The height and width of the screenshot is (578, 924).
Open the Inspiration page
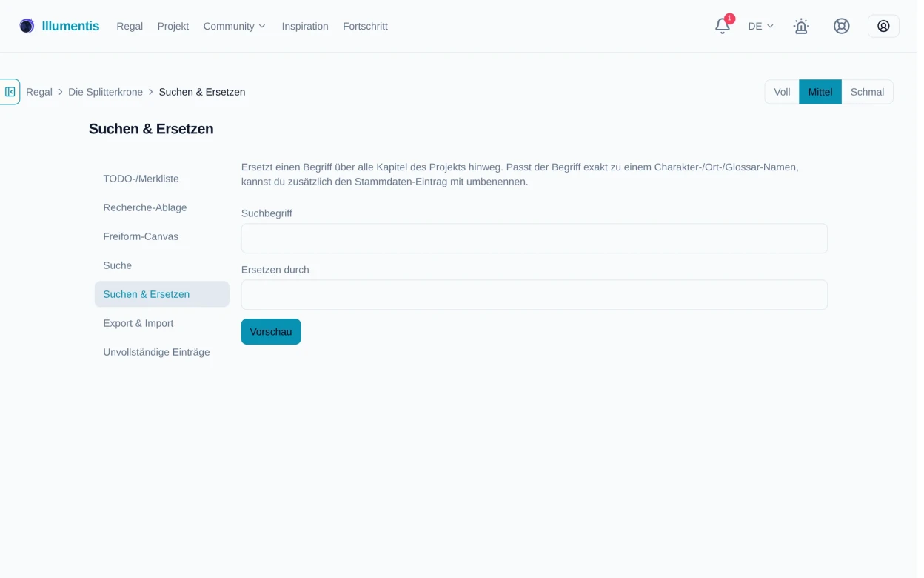point(305,26)
